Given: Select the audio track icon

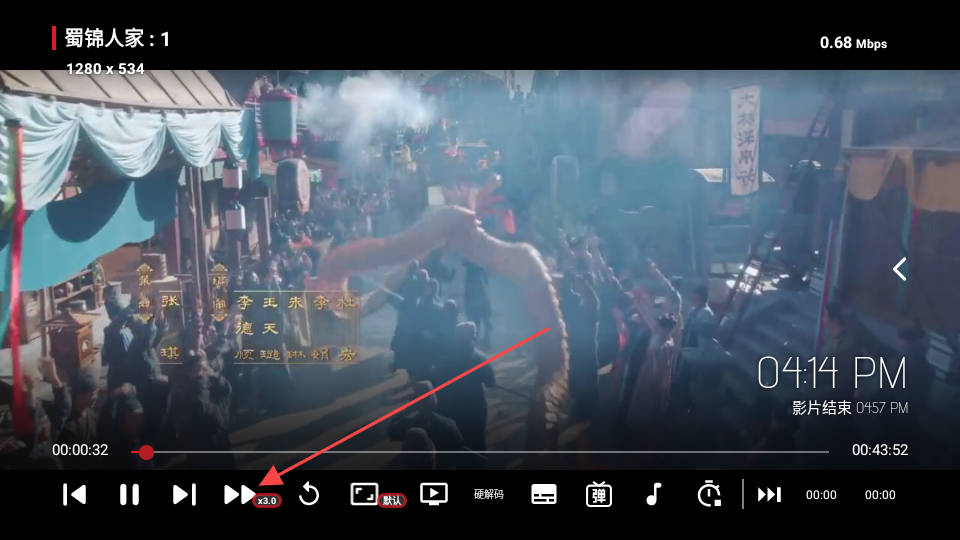Looking at the screenshot, I should tap(654, 494).
